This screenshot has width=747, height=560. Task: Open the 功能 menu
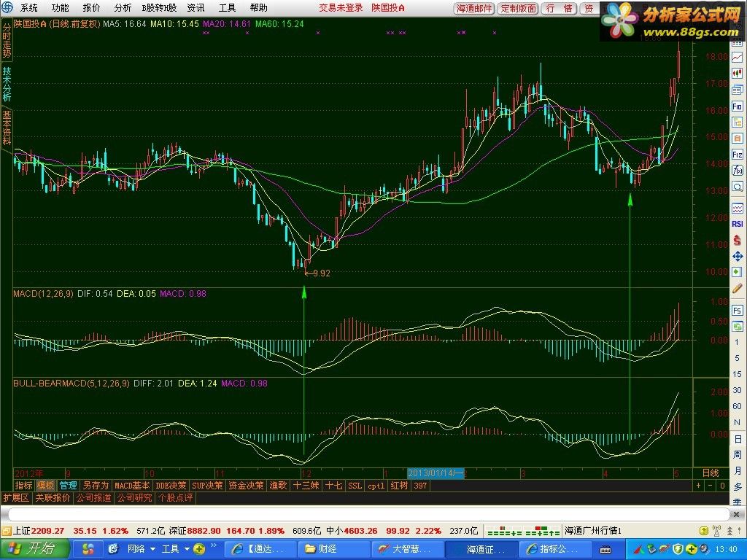tap(60, 7)
